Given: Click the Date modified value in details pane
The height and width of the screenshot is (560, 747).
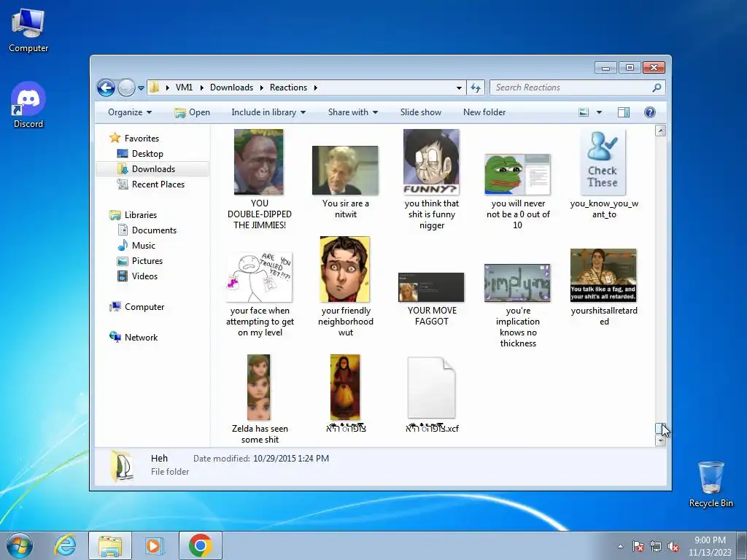Looking at the screenshot, I should [x=290, y=459].
